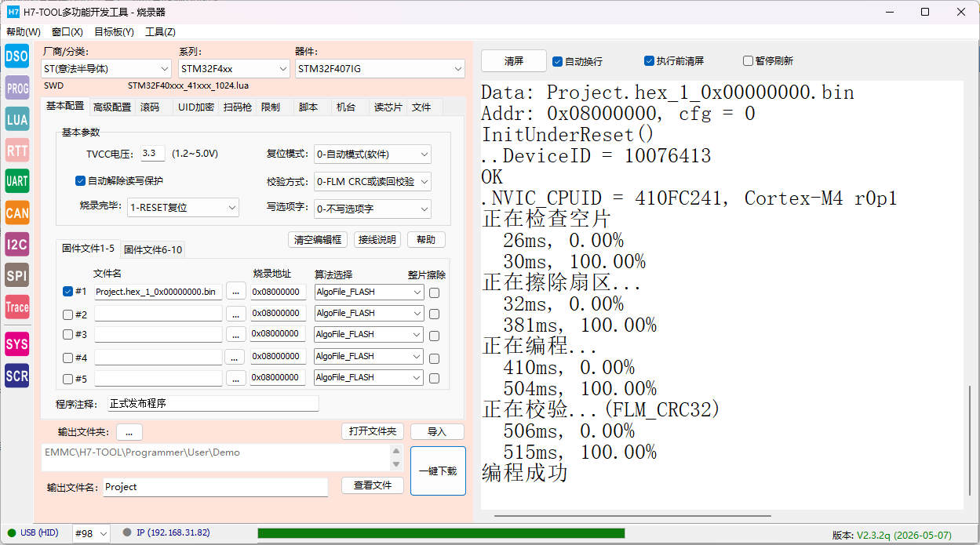Check 整片擦除 for file #1
Screen dimensions: 980x545
coord(434,292)
